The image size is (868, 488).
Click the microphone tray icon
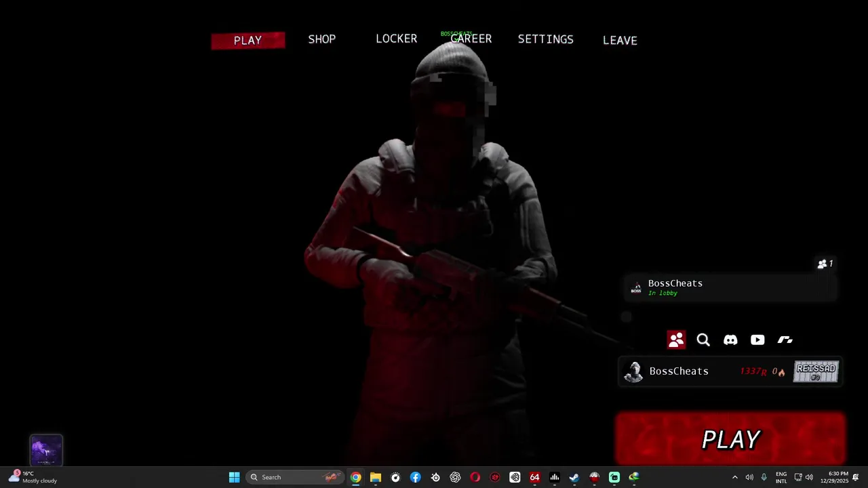click(764, 477)
